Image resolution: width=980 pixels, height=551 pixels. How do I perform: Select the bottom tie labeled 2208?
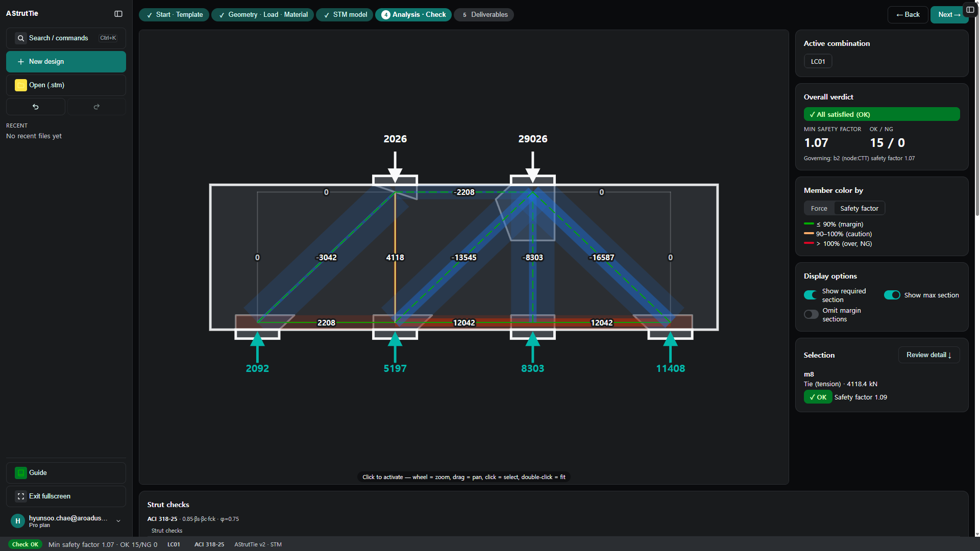326,323
